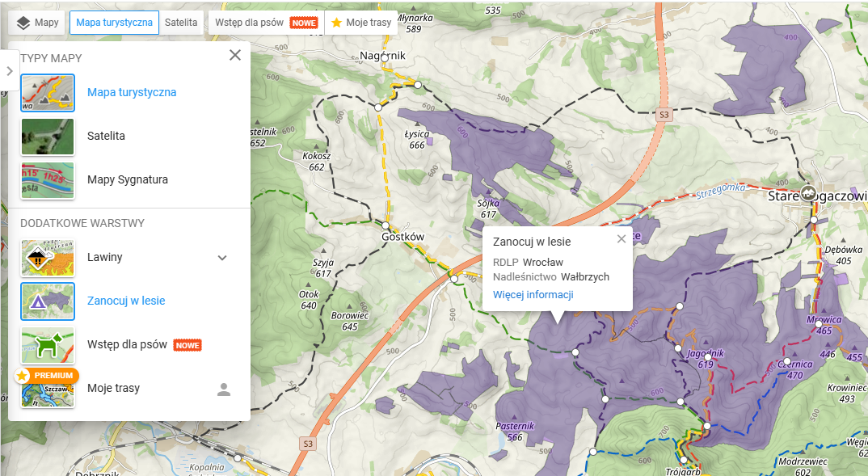This screenshot has width=868, height=476.
Task: Close the map types panel
Action: (235, 55)
